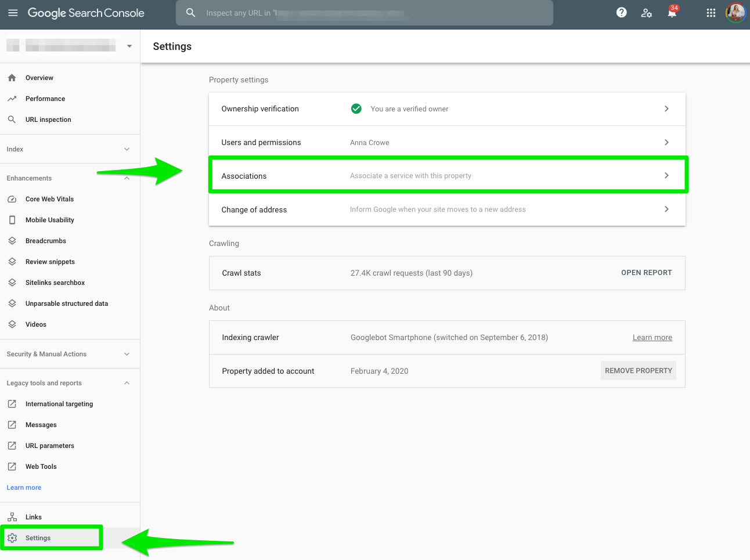The width and height of the screenshot is (750, 560).
Task: Open the hamburger navigation menu
Action: pyautogui.click(x=13, y=13)
